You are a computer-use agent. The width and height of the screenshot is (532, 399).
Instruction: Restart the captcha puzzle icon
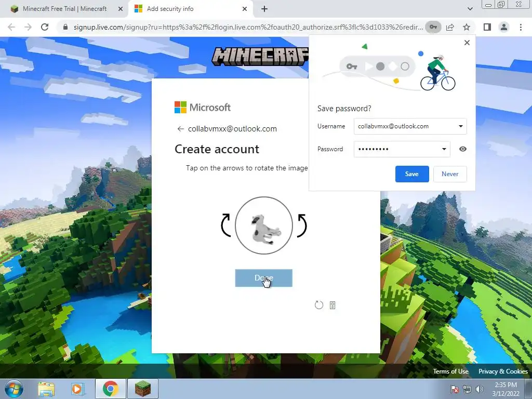(x=319, y=305)
